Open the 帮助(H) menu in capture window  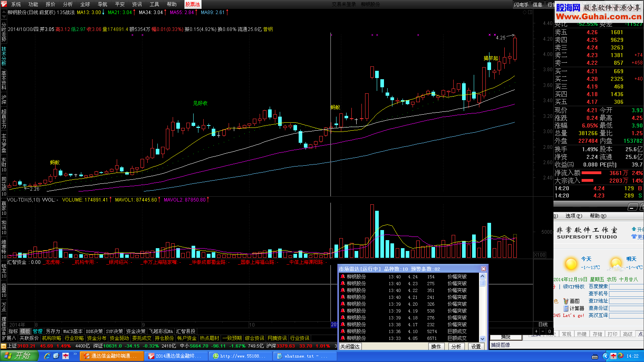click(598, 216)
